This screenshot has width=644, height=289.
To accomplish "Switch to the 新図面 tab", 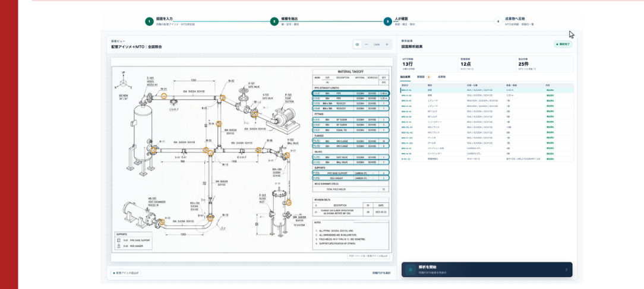I will (423, 77).
